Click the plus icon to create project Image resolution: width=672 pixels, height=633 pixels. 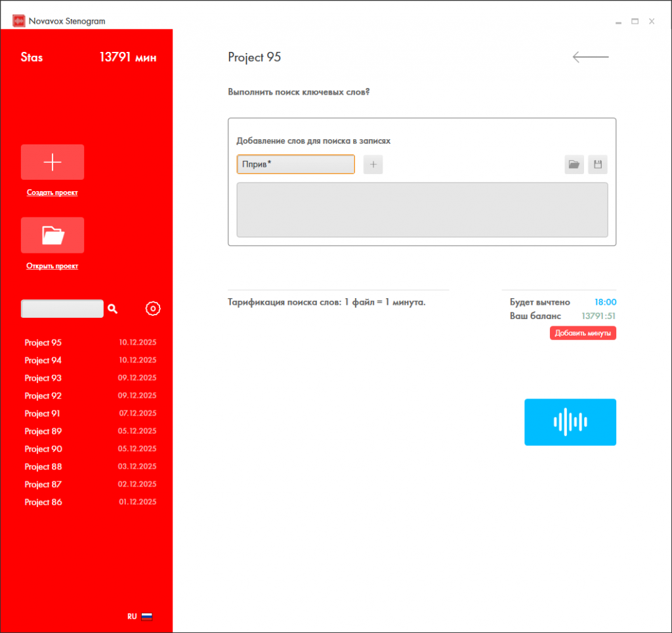point(52,162)
